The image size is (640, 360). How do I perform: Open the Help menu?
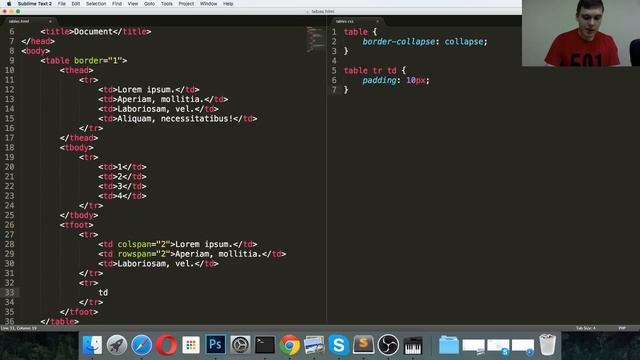click(228, 4)
